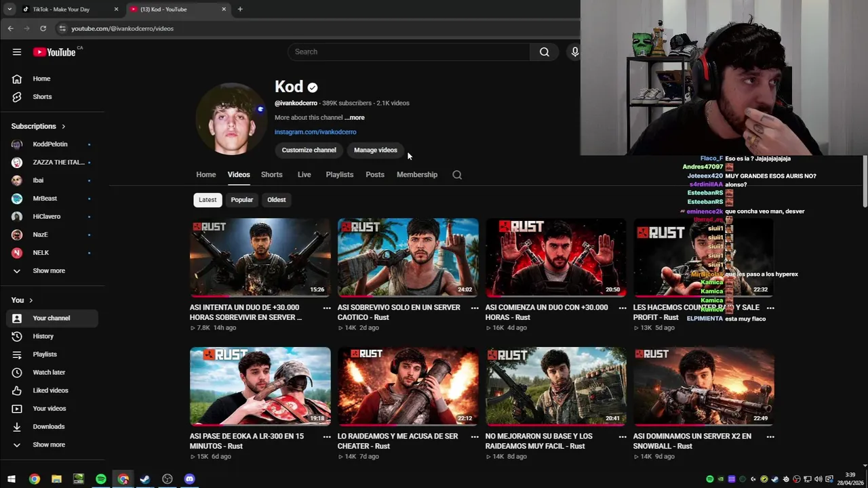
Task: Open File Explorer from the taskbar
Action: click(x=56, y=479)
